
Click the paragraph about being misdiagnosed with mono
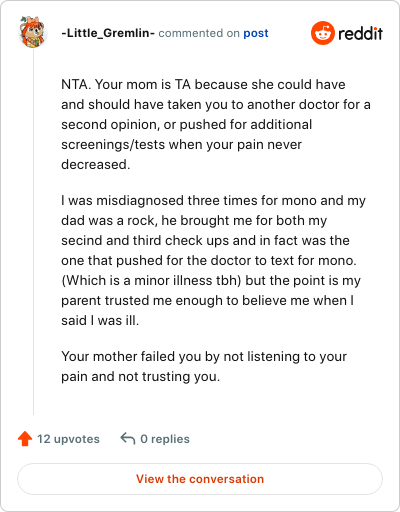coord(213,260)
